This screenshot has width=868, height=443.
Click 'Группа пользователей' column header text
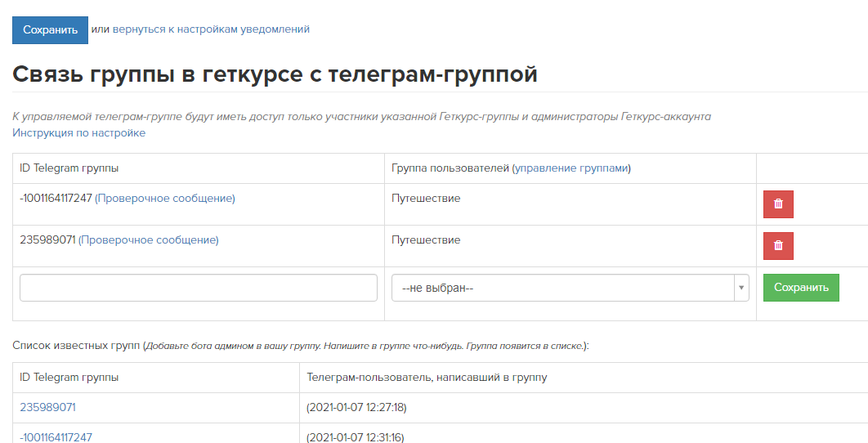[450, 168]
